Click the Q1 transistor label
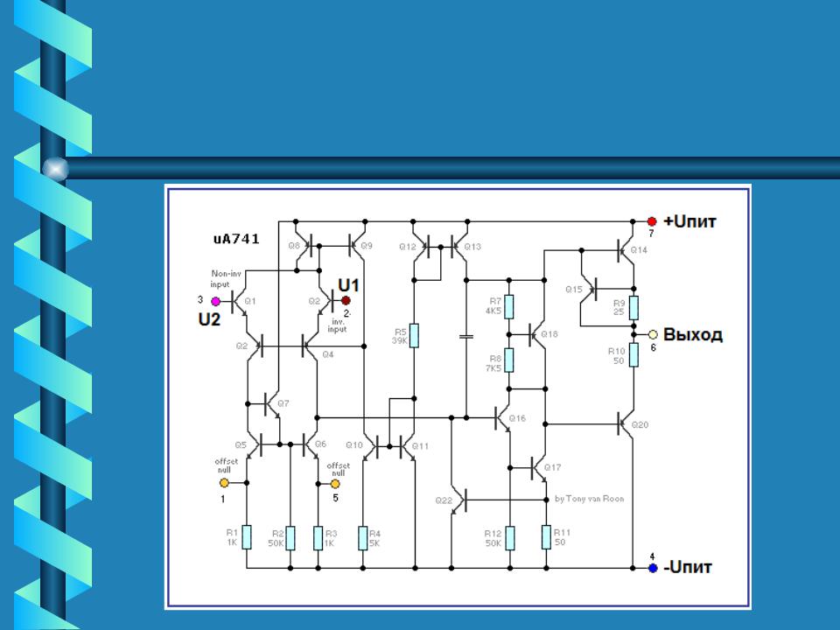This screenshot has width=840, height=630. tap(250, 301)
